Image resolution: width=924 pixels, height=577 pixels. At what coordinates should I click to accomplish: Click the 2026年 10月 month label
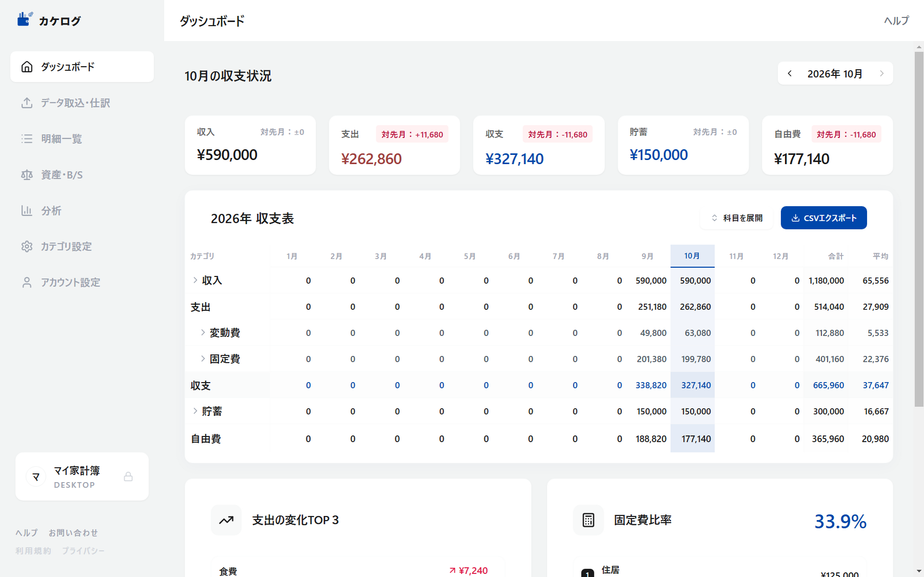point(835,74)
